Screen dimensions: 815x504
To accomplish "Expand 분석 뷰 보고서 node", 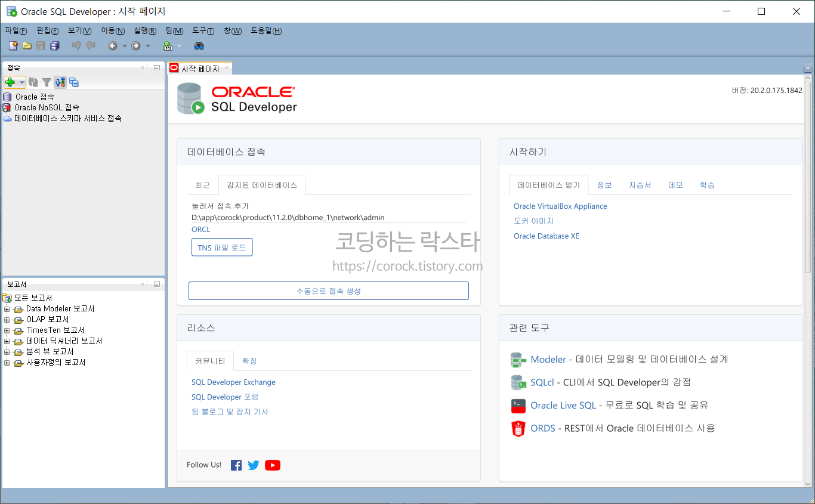I will pos(7,352).
